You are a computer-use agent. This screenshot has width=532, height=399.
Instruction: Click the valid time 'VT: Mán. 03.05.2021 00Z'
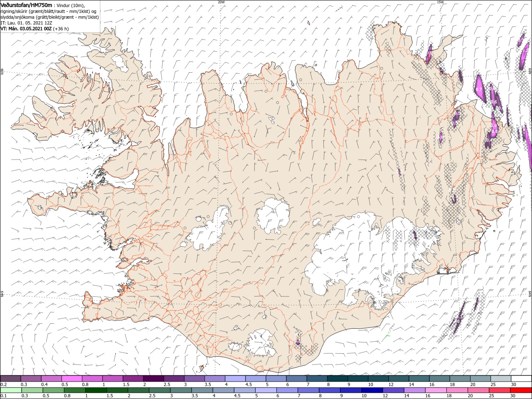pyautogui.click(x=26, y=29)
